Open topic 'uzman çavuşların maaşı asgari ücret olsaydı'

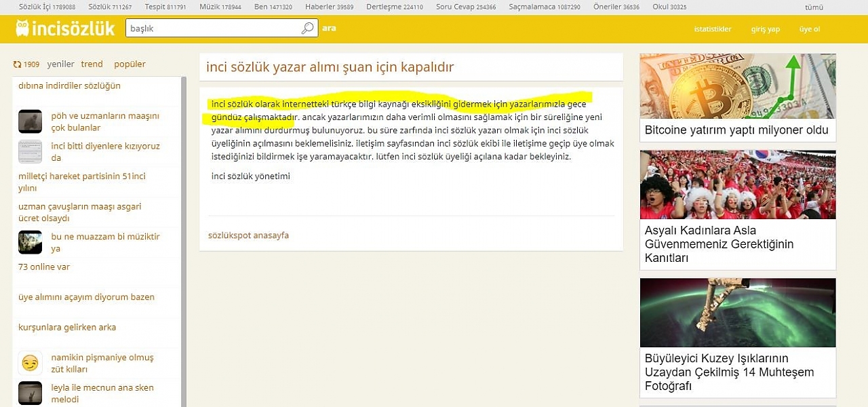pos(80,212)
